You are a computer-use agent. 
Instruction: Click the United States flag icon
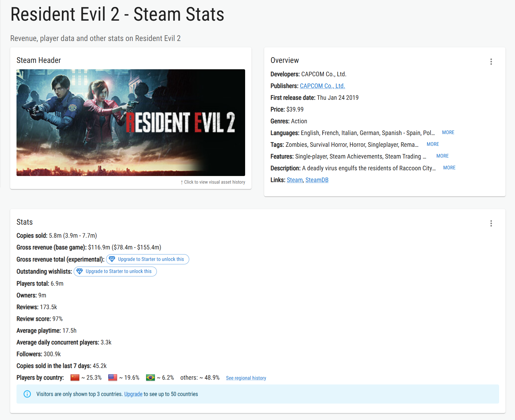click(113, 377)
